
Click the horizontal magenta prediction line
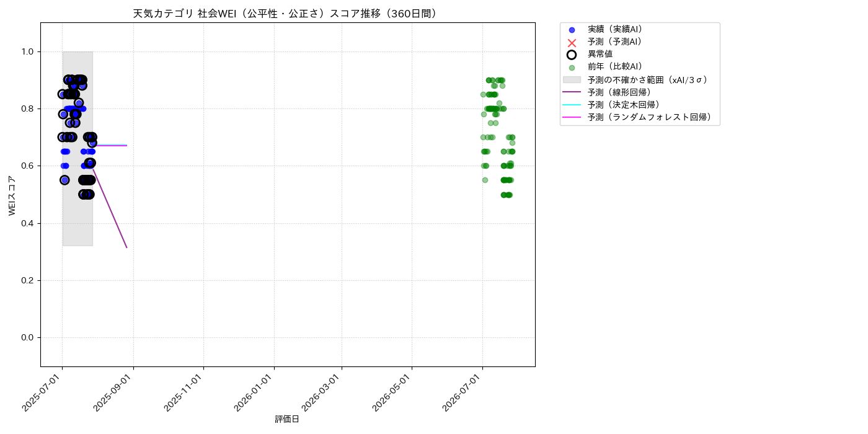point(112,146)
